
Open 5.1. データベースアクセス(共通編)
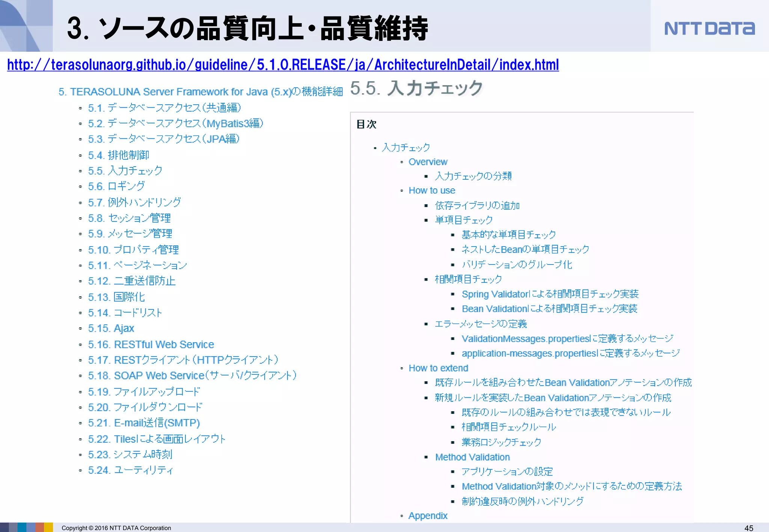(x=164, y=108)
